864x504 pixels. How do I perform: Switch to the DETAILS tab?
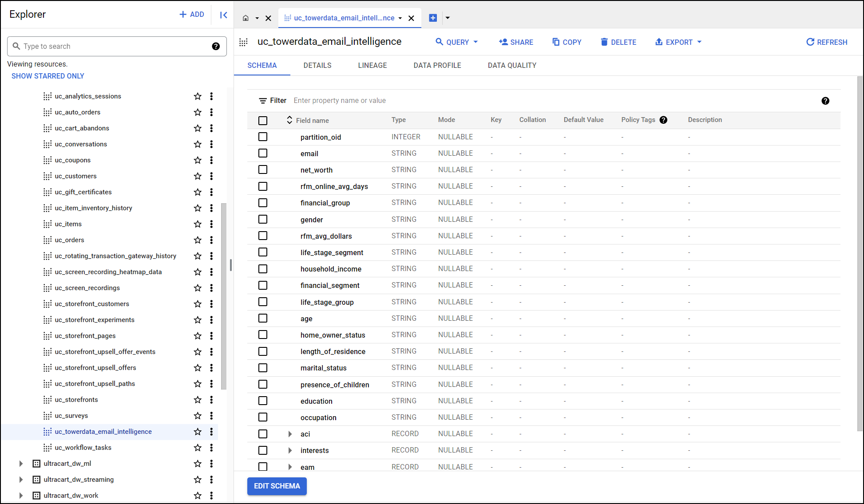point(317,65)
